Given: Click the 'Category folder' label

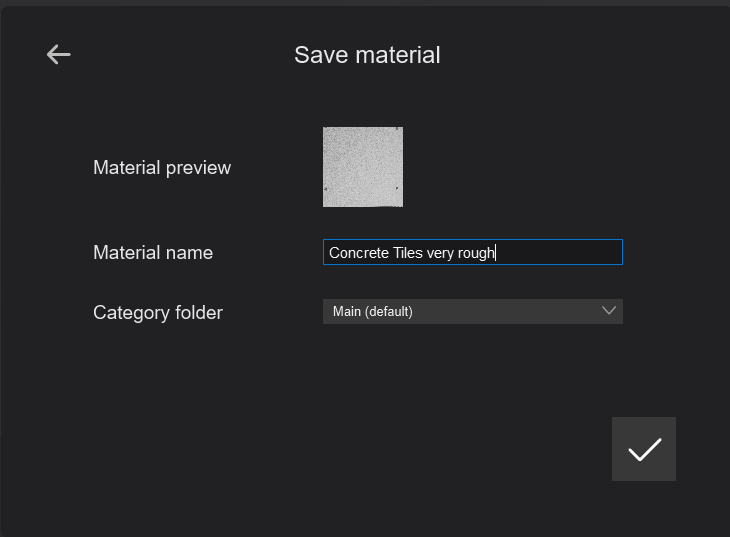Looking at the screenshot, I should click(x=158, y=313).
